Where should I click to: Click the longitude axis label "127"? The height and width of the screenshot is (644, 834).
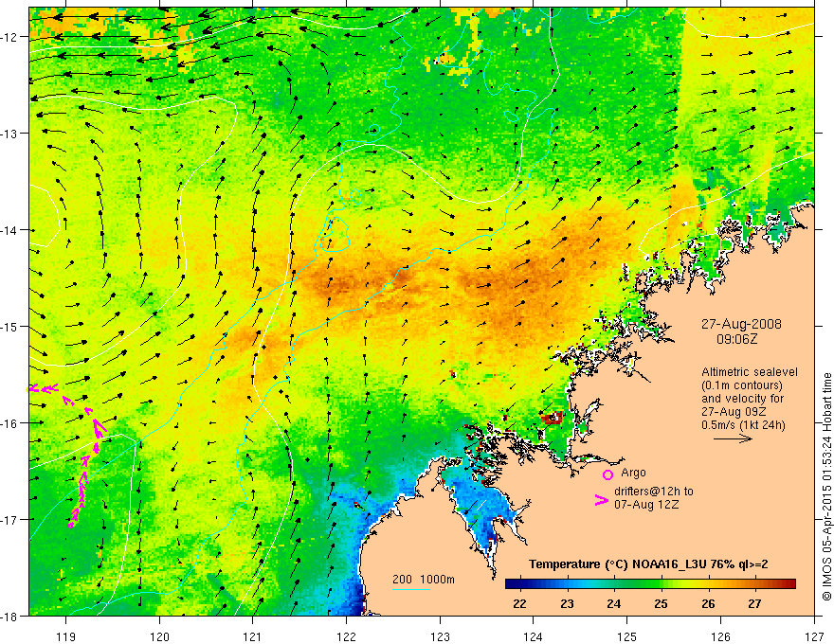(814, 636)
